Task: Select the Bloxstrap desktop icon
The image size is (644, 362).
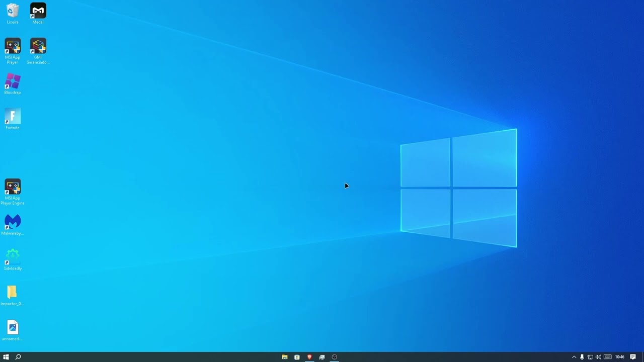Action: (13, 84)
